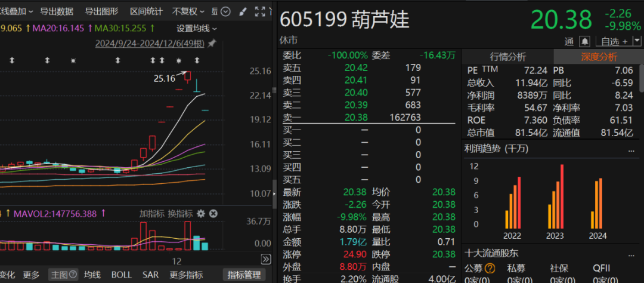Click the 更多 tab at bottom left
The height and width of the screenshot is (283, 644).
coord(31,275)
